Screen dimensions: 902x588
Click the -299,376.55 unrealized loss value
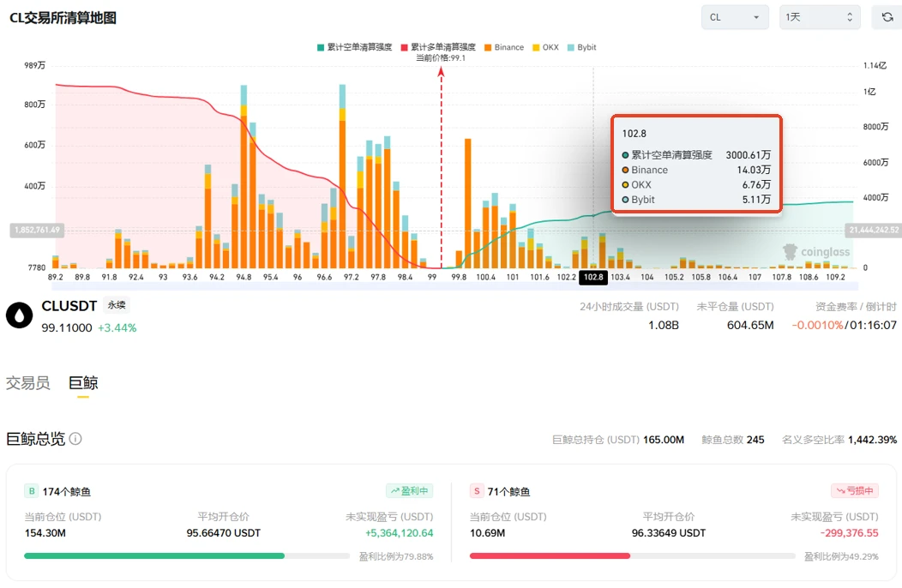(850, 533)
